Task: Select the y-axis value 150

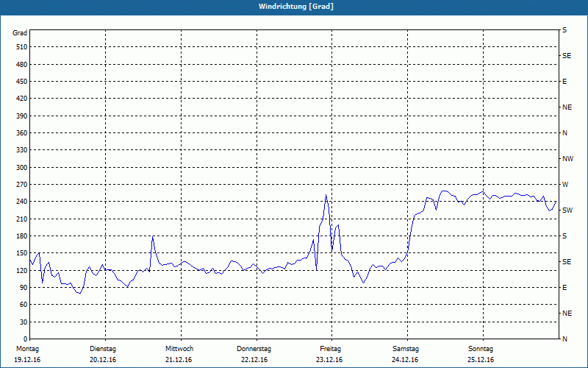Action: [21, 253]
